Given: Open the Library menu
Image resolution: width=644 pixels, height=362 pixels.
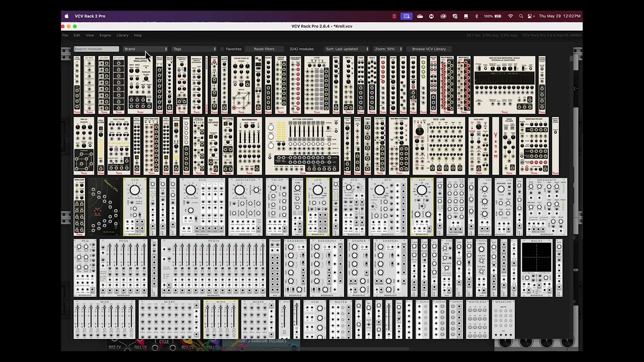Looking at the screenshot, I should 122,35.
